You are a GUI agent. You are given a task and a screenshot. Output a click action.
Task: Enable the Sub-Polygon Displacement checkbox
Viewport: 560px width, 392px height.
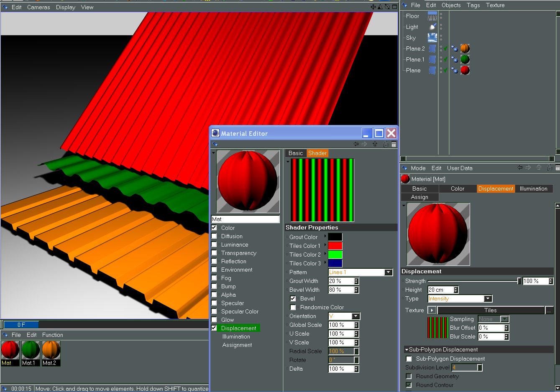409,359
